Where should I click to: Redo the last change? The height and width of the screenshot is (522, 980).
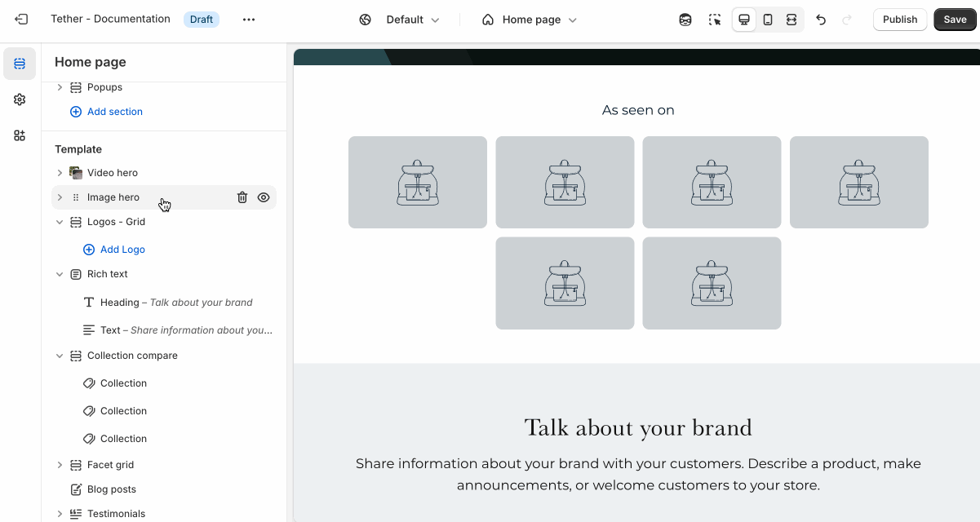click(x=846, y=20)
